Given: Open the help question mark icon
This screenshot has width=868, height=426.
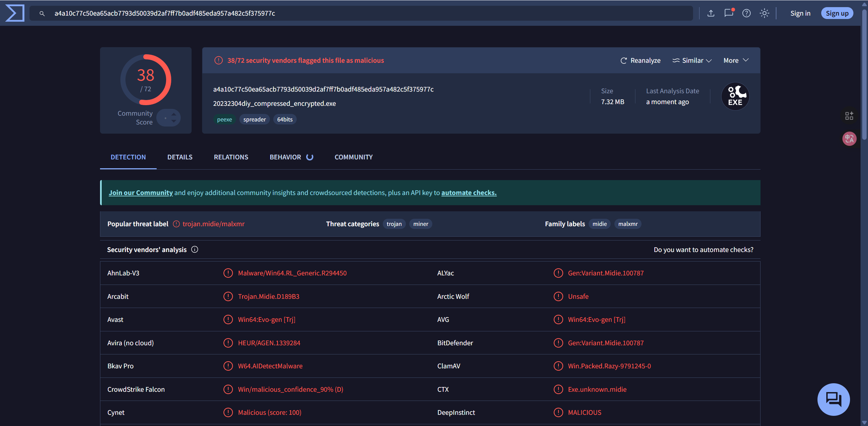Looking at the screenshot, I should pyautogui.click(x=746, y=13).
